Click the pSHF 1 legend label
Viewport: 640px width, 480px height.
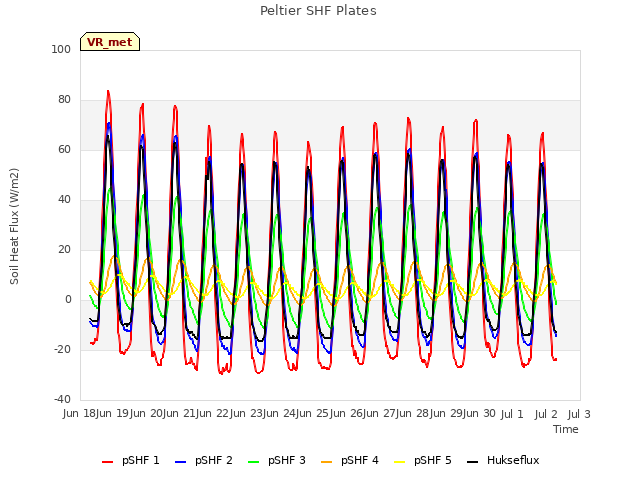tap(140, 460)
